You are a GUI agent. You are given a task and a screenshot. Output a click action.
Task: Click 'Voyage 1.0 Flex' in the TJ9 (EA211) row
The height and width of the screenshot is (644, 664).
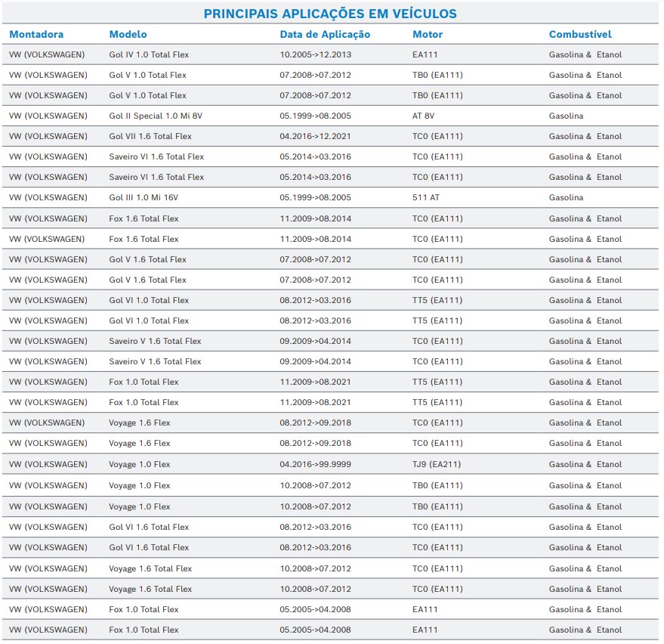(x=139, y=464)
